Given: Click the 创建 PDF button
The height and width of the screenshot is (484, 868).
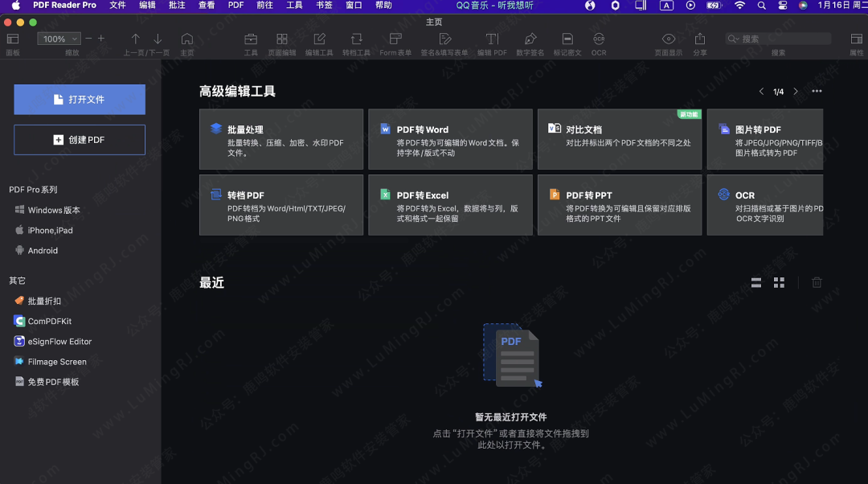Looking at the screenshot, I should coord(80,140).
